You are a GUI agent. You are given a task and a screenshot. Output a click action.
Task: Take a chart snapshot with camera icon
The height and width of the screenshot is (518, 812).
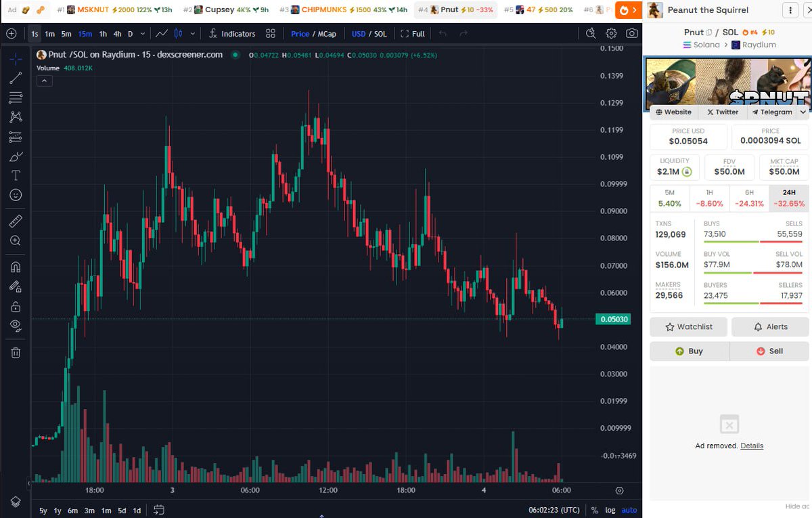(x=631, y=33)
